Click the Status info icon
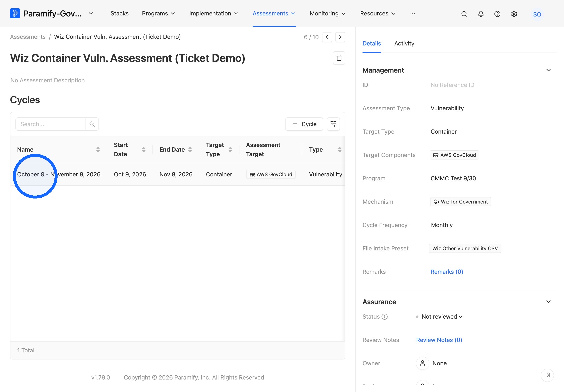This screenshot has width=564, height=392. coord(384,317)
